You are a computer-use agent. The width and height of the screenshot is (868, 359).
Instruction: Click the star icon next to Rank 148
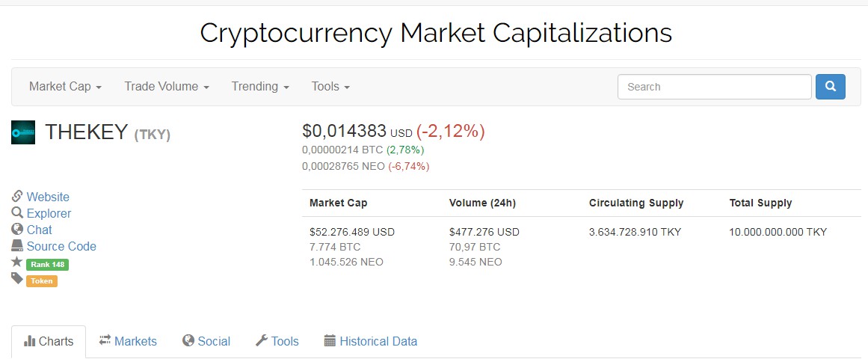17,263
